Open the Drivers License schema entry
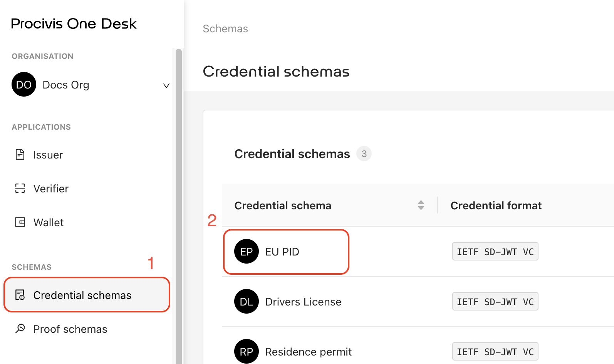The width and height of the screenshot is (614, 364). [303, 301]
